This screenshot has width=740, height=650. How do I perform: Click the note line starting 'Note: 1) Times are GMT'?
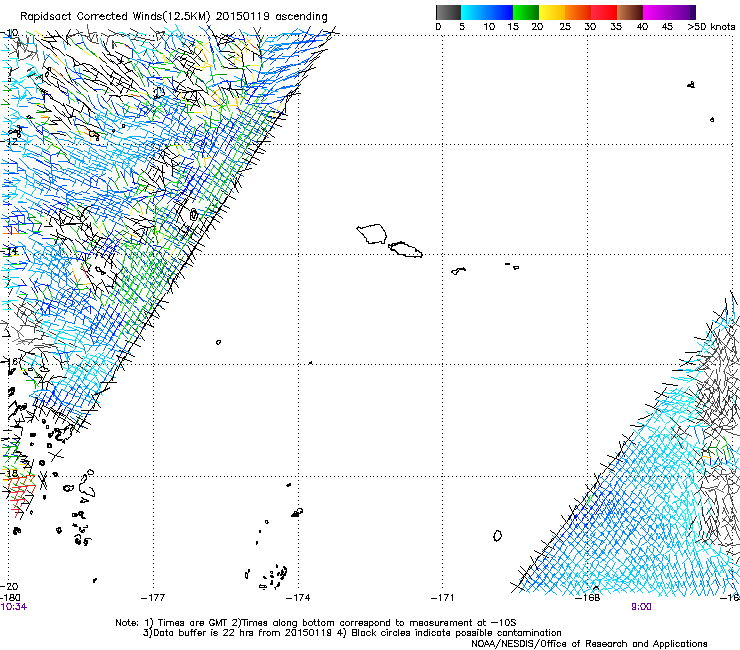(x=316, y=623)
